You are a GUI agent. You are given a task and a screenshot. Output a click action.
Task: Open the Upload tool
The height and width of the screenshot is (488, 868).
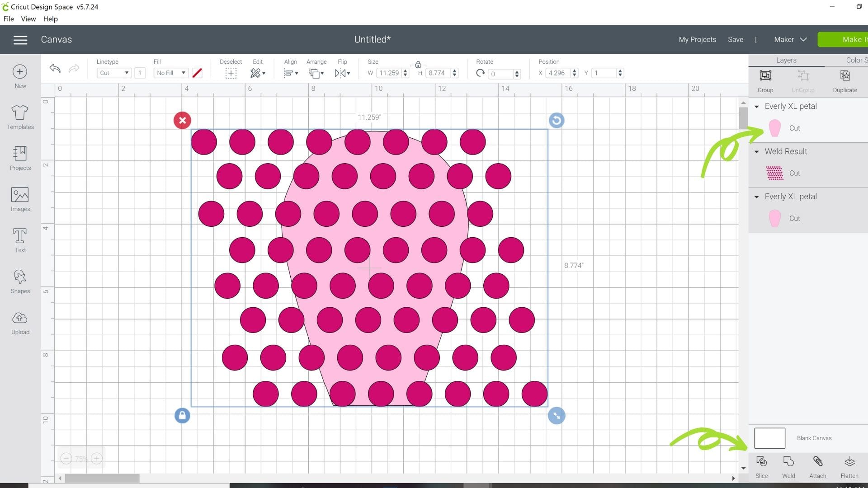click(x=20, y=322)
